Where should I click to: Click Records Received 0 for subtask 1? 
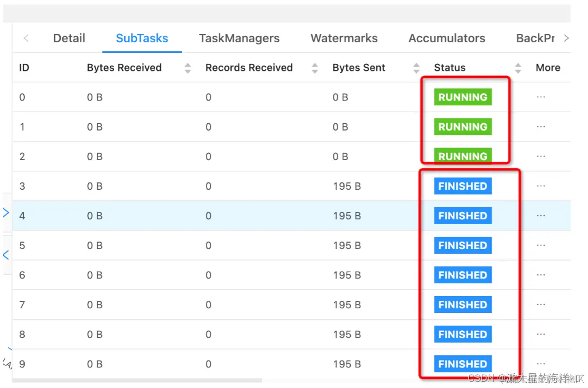tap(209, 127)
